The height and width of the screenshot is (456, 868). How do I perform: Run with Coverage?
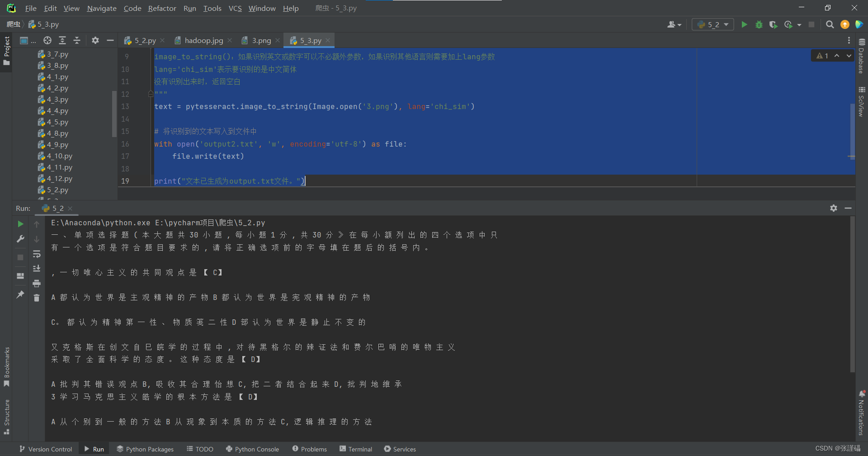(x=774, y=24)
